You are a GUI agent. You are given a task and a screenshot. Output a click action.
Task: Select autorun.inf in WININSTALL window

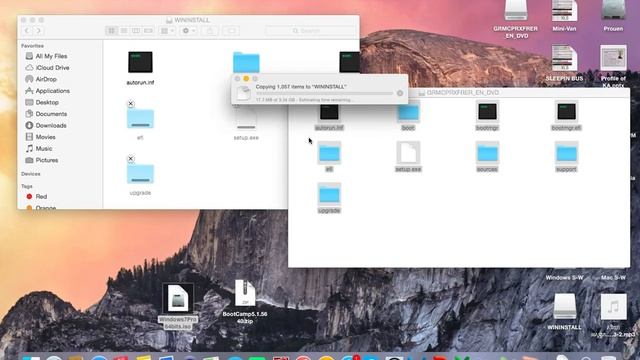pos(140,62)
